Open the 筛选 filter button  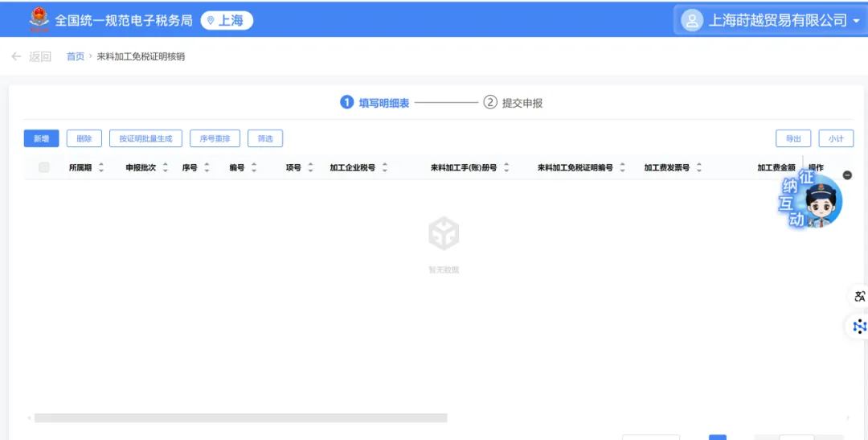(x=264, y=138)
